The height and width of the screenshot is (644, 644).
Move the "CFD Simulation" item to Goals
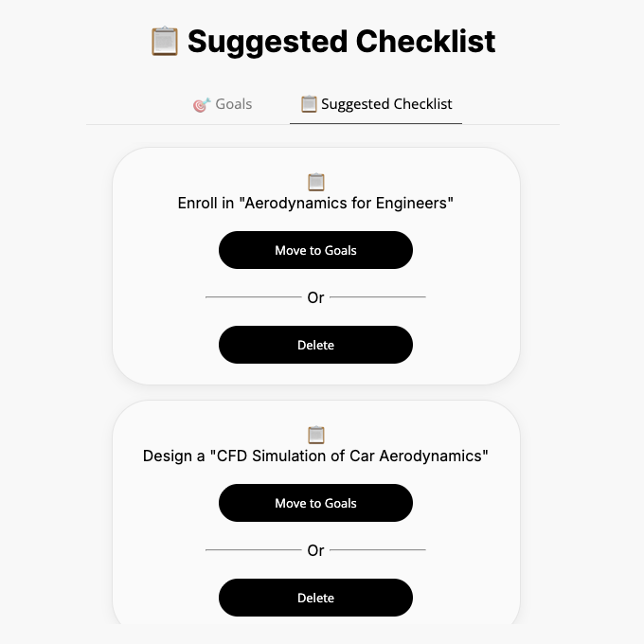(x=315, y=503)
